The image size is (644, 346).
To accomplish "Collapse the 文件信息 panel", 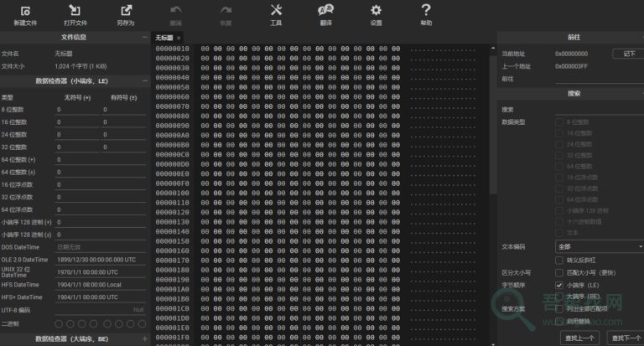I will point(144,38).
